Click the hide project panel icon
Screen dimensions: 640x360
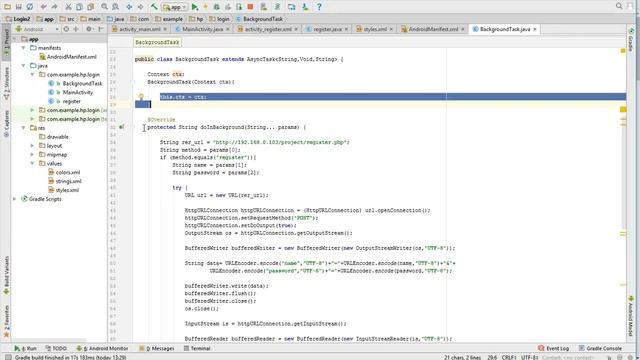coord(100,29)
